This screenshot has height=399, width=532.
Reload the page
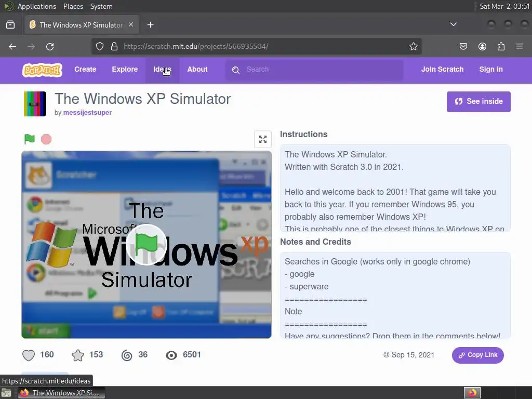point(50,46)
